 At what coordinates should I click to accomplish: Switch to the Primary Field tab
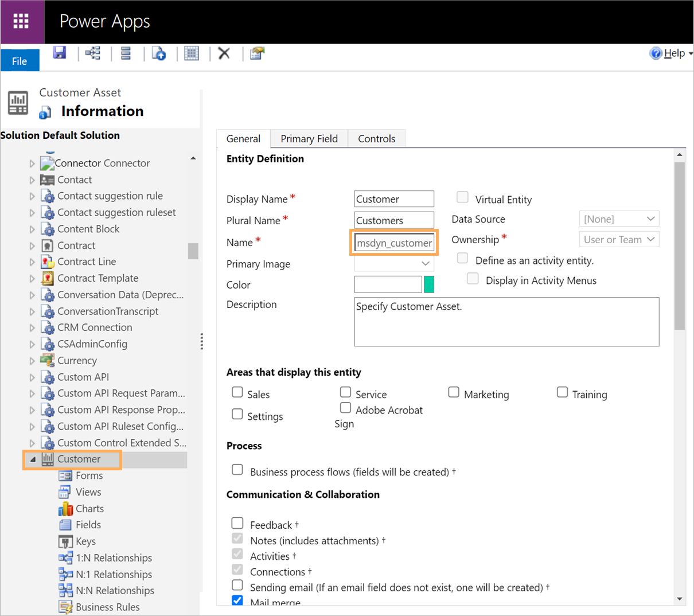click(x=309, y=139)
